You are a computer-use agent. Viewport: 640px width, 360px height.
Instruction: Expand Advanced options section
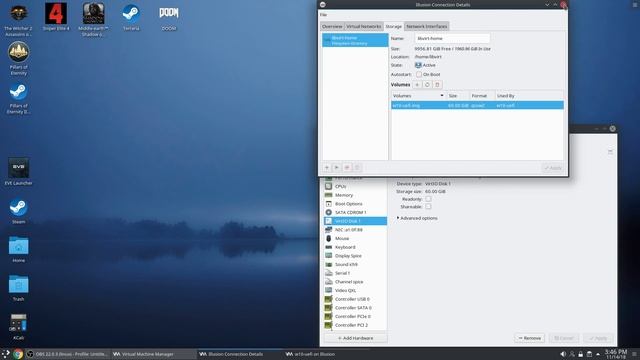(417, 218)
